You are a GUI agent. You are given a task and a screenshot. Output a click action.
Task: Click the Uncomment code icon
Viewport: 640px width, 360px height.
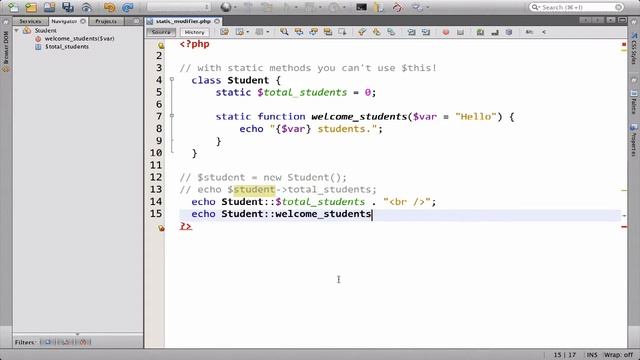coord(495,32)
